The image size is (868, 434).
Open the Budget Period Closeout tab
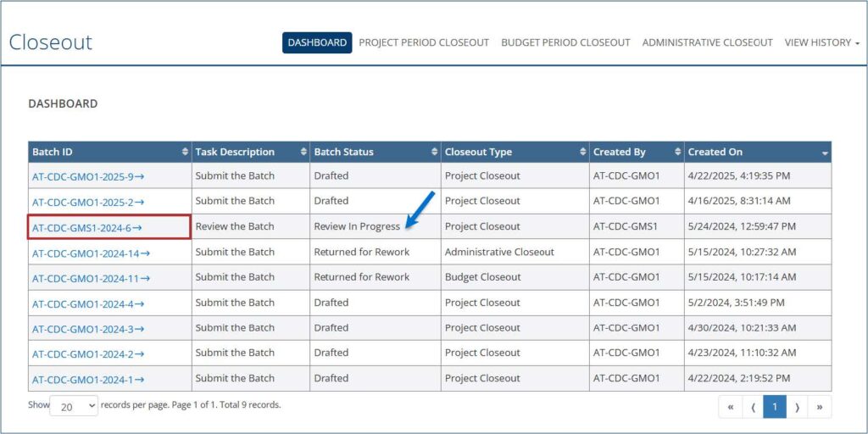(565, 42)
